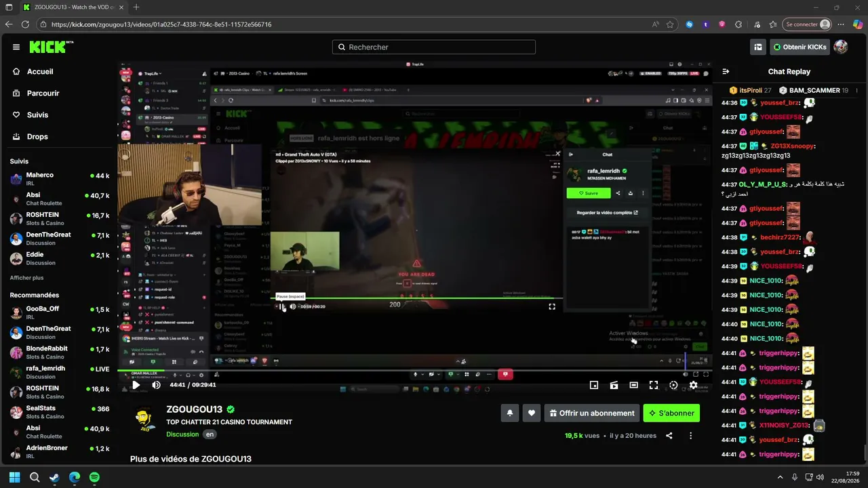This screenshot has width=868, height=488.
Task: Open playback speed menu
Action: [x=673, y=385]
